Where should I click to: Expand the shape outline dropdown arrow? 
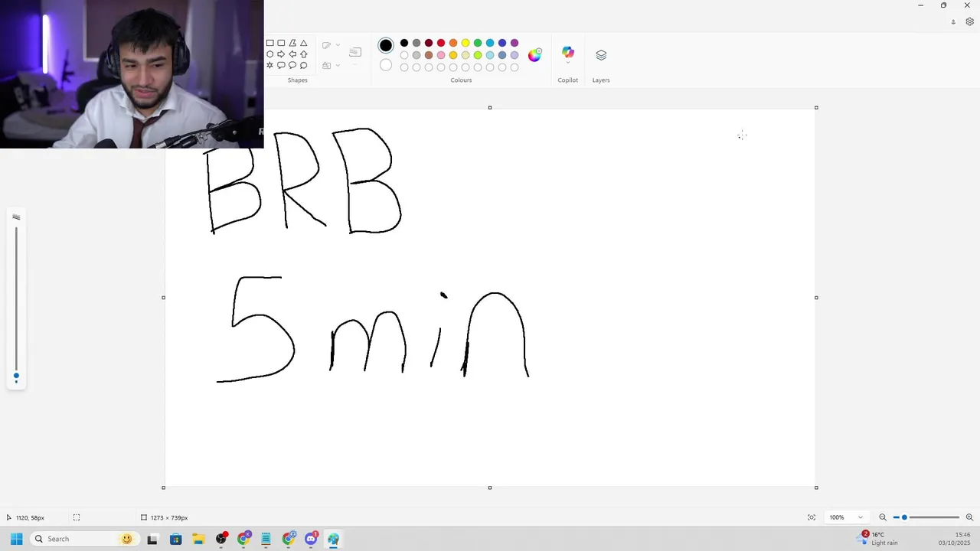tap(338, 45)
